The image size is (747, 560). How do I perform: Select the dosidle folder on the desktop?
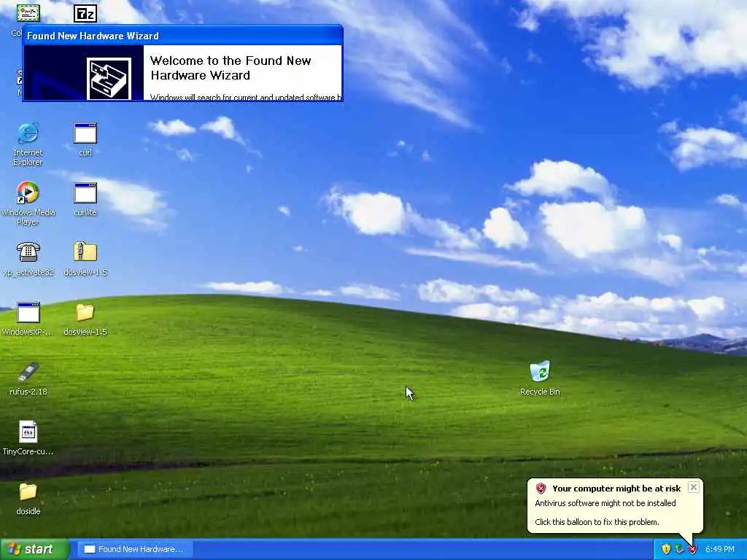(x=28, y=491)
